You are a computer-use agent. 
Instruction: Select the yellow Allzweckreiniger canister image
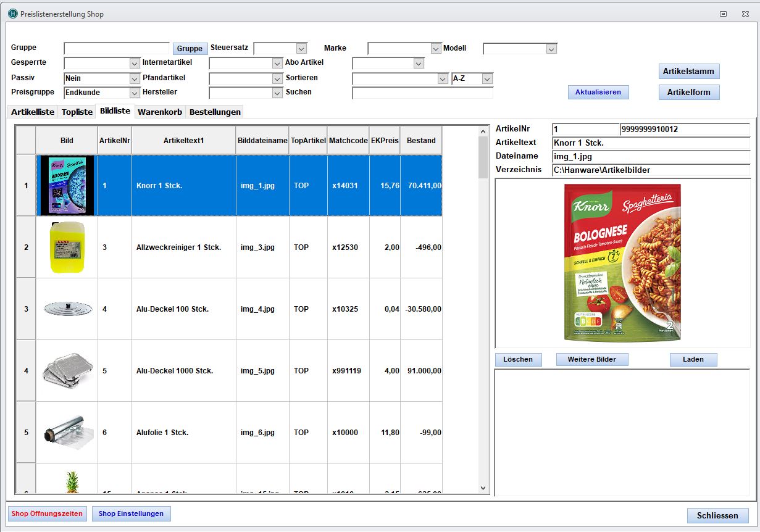coord(67,247)
